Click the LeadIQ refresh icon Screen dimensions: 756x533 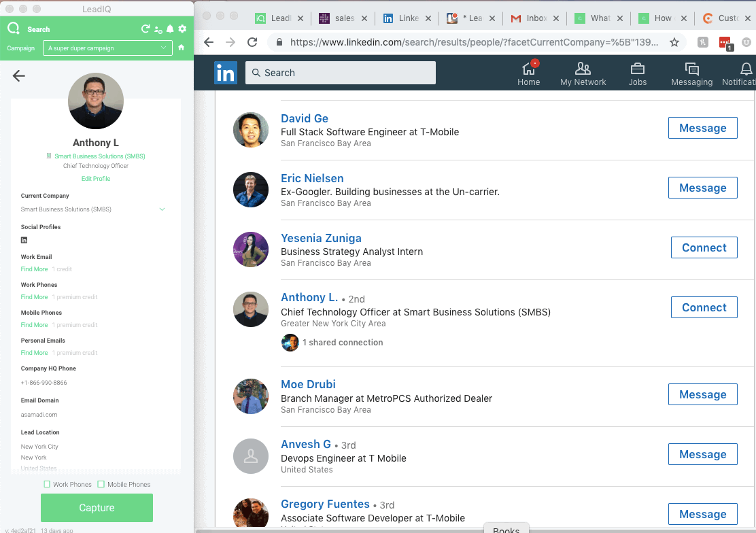(145, 29)
